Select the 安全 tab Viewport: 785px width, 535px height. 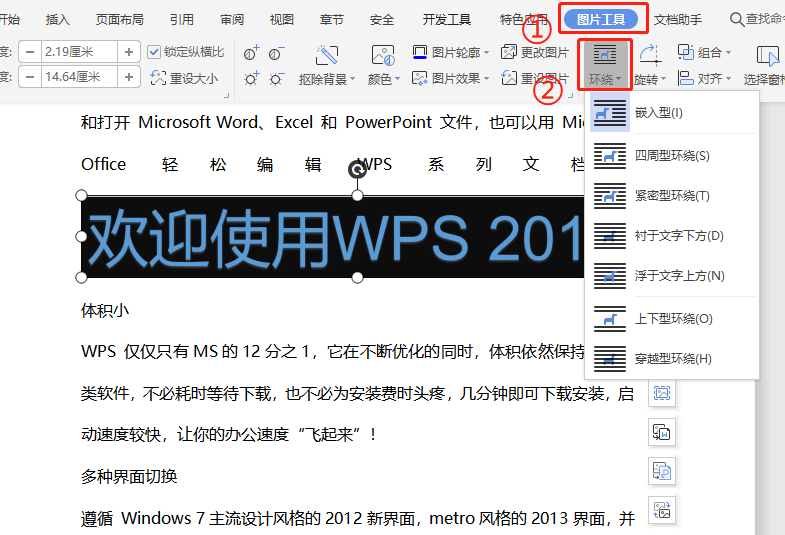click(382, 20)
